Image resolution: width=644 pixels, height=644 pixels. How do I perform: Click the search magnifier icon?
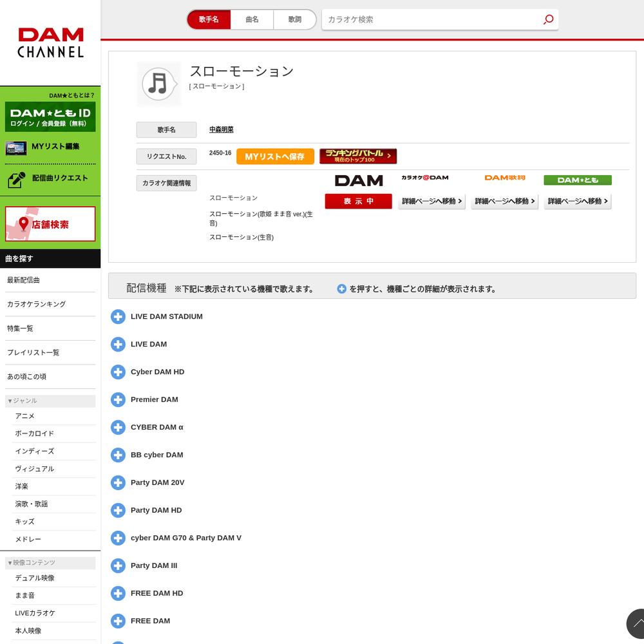pyautogui.click(x=548, y=19)
